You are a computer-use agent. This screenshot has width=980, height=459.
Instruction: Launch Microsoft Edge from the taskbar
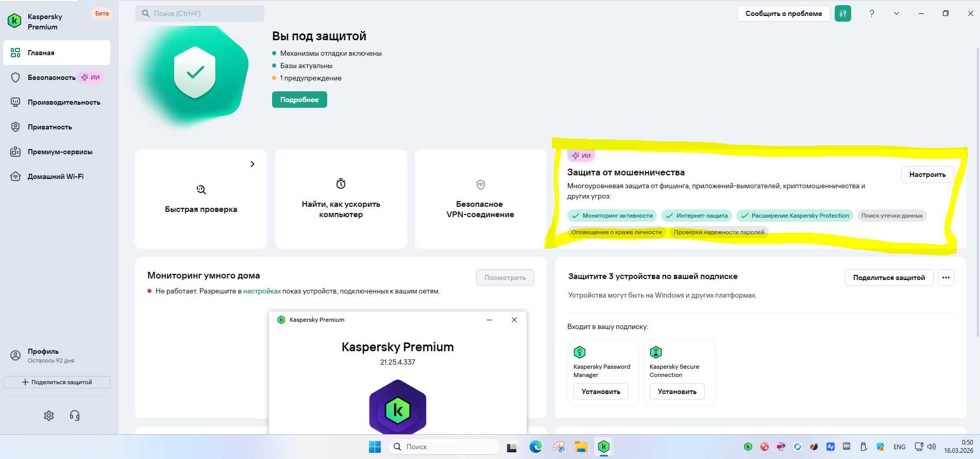coord(536,447)
